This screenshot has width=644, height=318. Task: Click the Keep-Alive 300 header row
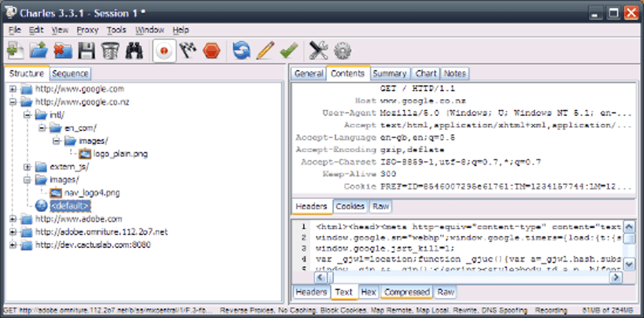click(x=462, y=174)
